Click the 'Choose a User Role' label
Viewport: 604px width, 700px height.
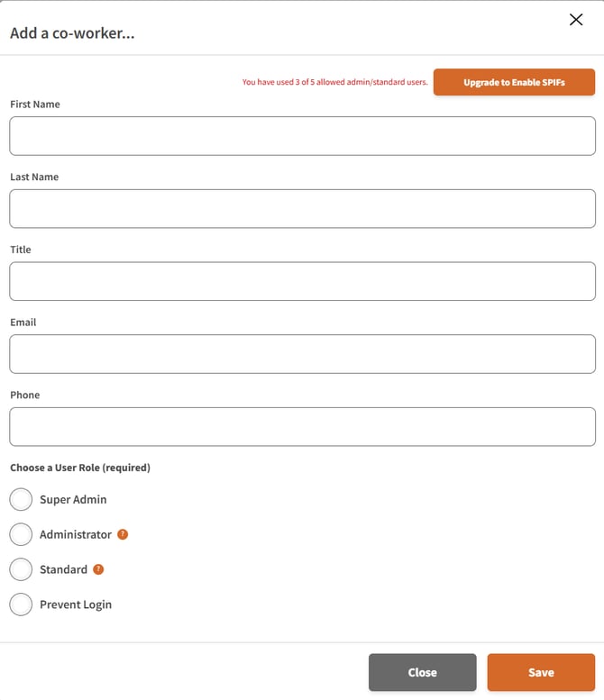(80, 468)
